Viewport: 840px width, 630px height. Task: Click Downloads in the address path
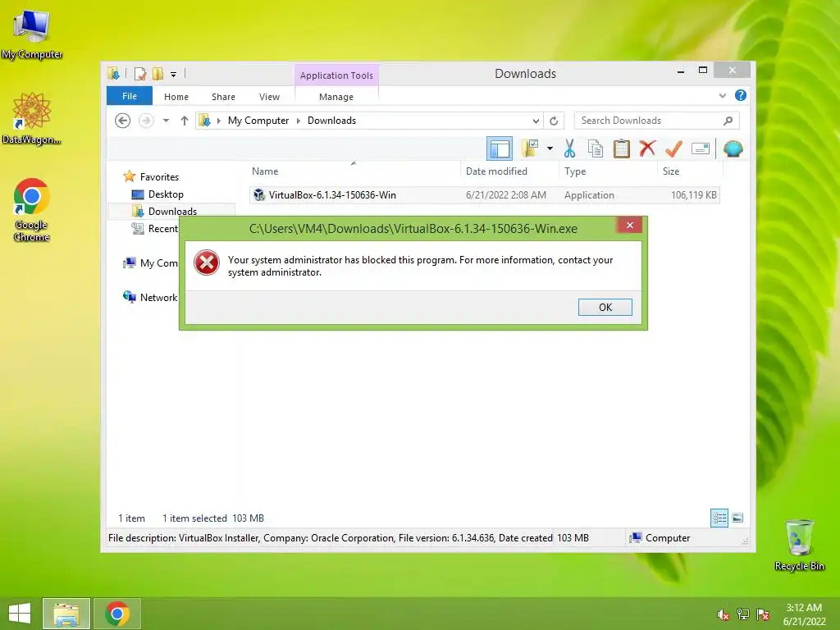(x=331, y=121)
